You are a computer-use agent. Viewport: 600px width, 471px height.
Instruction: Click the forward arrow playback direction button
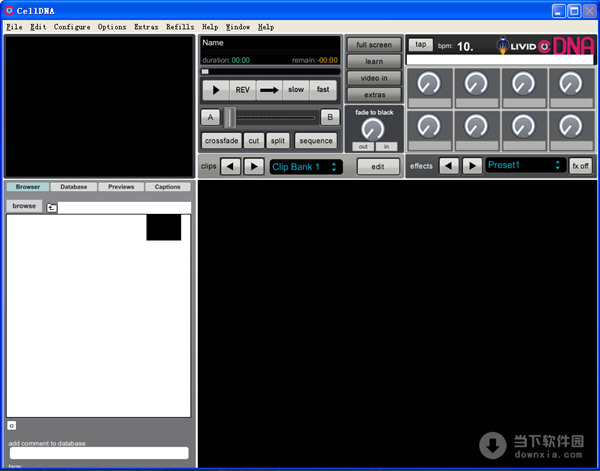pyautogui.click(x=269, y=90)
